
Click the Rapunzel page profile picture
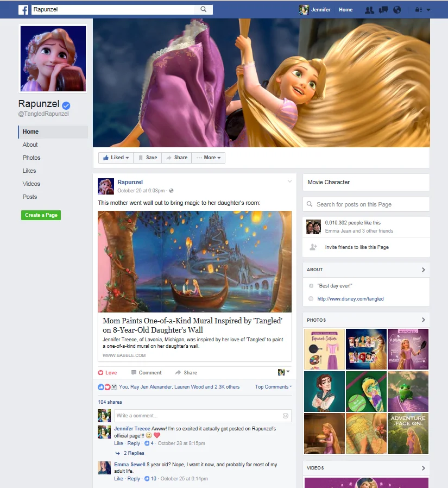(x=53, y=59)
